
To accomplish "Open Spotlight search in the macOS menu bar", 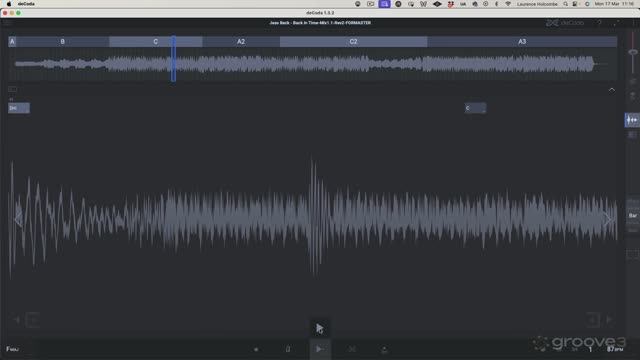I will (565, 4).
